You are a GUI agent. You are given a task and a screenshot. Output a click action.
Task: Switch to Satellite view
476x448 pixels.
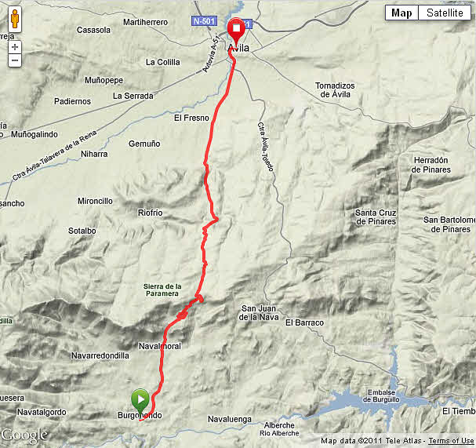click(445, 13)
